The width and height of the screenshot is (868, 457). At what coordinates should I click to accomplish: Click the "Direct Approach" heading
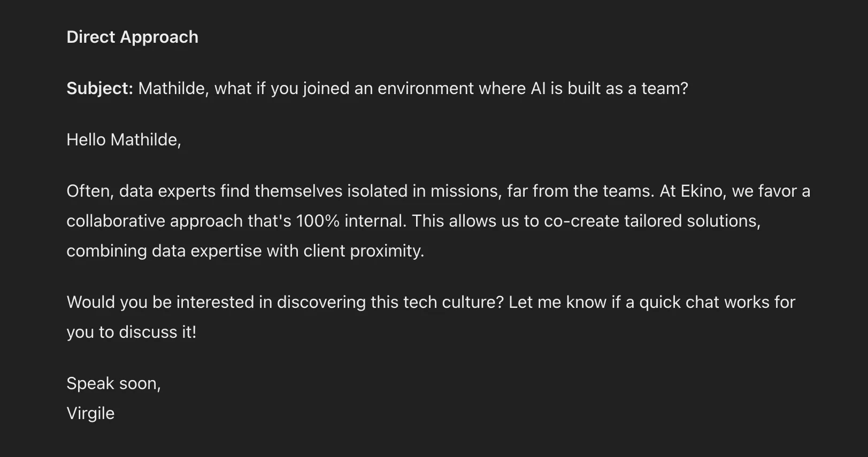tap(132, 37)
